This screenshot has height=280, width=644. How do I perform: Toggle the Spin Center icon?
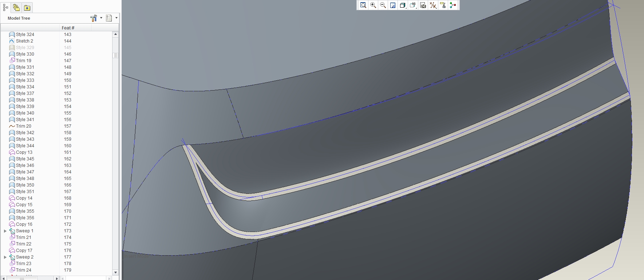point(453,5)
